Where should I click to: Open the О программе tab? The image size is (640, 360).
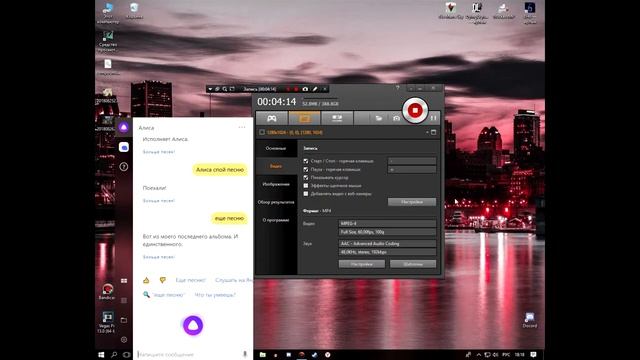[x=276, y=220]
